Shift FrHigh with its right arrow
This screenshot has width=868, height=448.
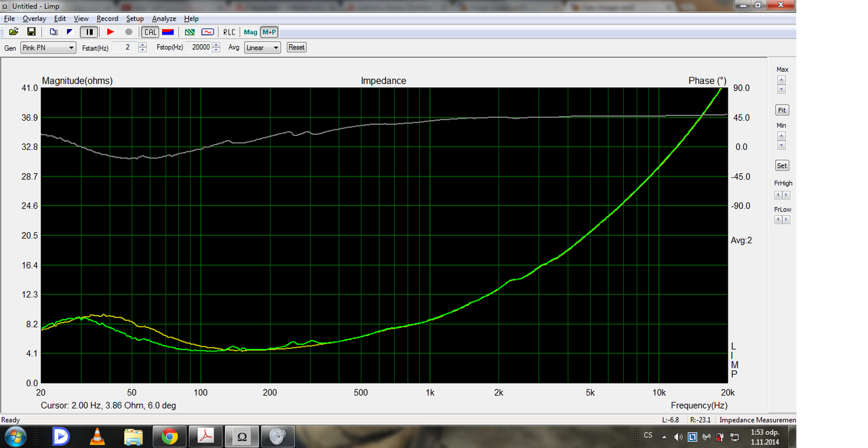[786, 195]
